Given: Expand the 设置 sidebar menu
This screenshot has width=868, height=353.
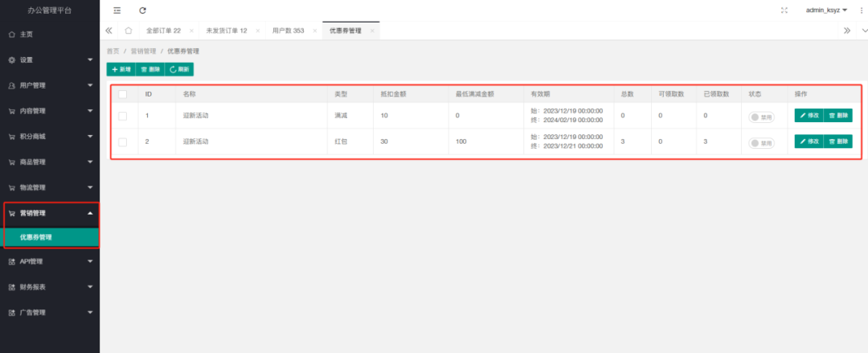Looking at the screenshot, I should 50,60.
